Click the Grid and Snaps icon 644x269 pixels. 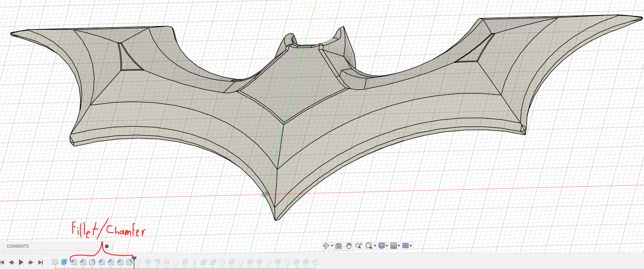click(394, 245)
